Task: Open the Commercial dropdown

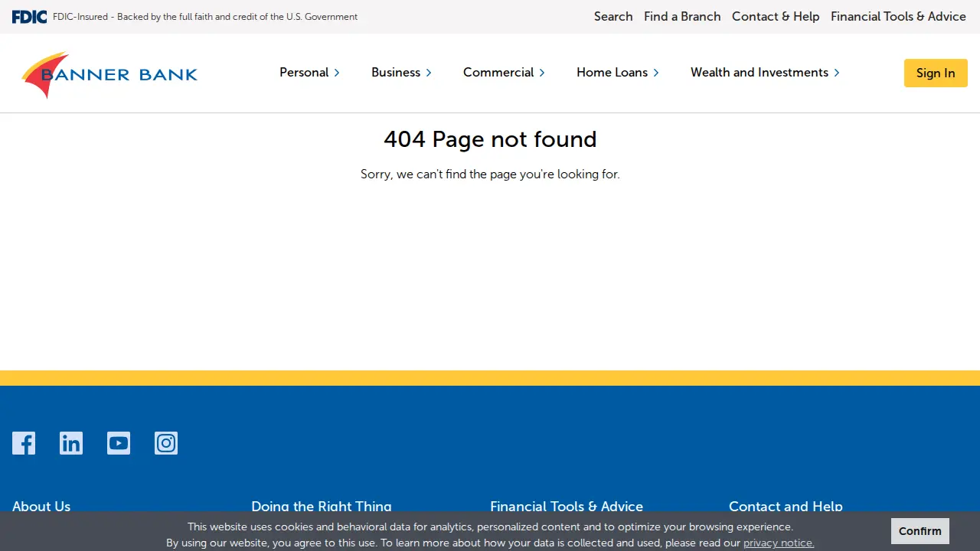Action: click(x=504, y=73)
